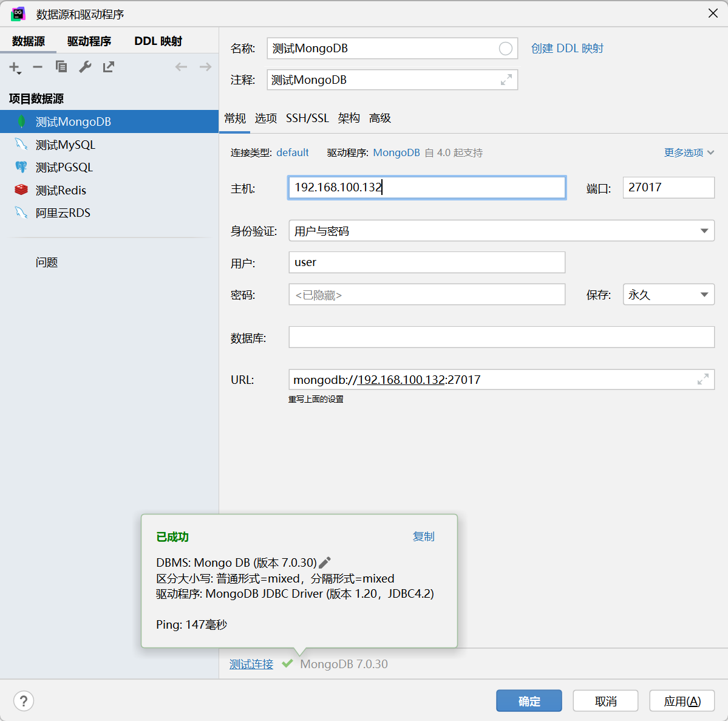The image size is (728, 721).
Task: Click the 应用(A) apply button
Action: click(682, 700)
